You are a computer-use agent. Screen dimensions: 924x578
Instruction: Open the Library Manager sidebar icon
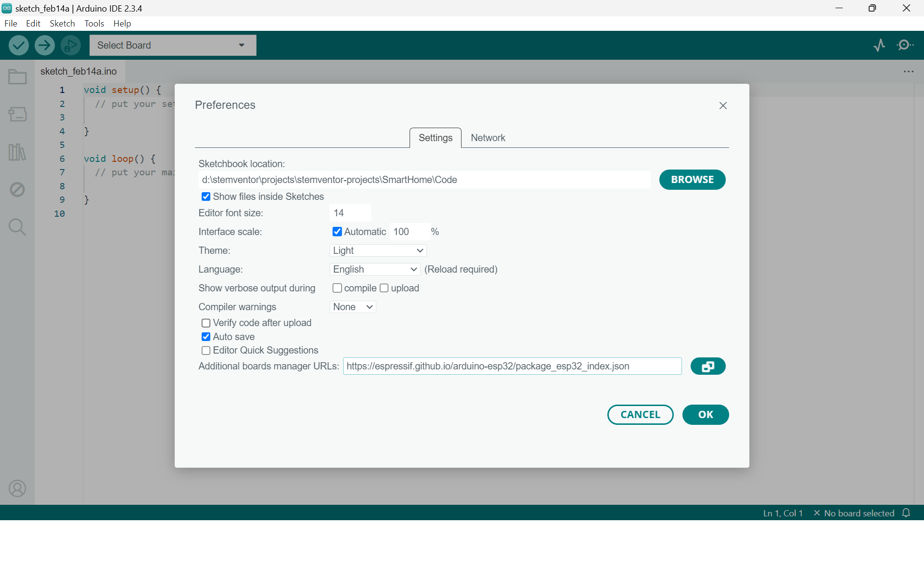(17, 152)
